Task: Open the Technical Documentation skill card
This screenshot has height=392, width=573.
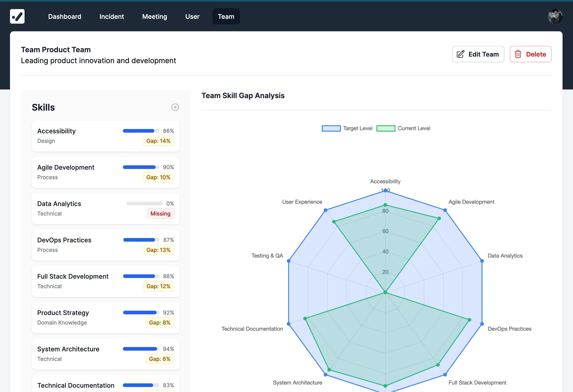Action: tap(106, 384)
